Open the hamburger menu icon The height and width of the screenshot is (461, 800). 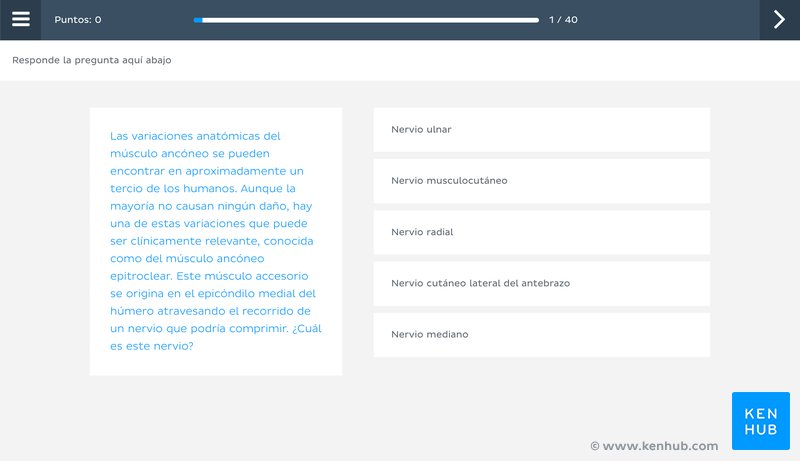(20, 19)
